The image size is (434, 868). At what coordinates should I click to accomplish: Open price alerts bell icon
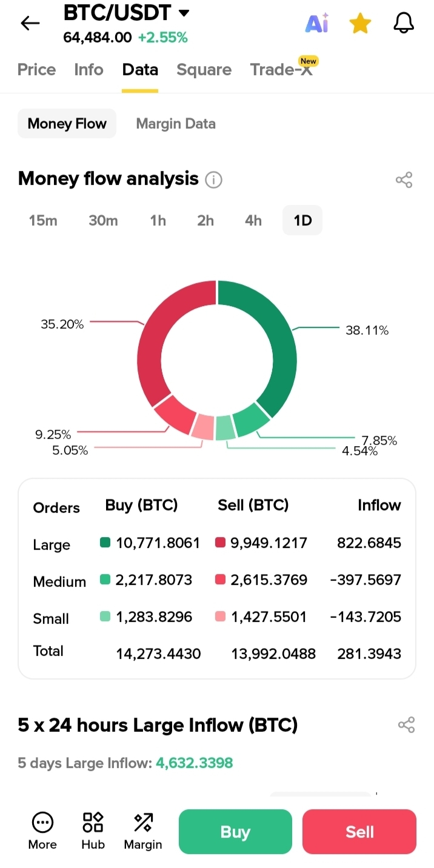tap(404, 23)
